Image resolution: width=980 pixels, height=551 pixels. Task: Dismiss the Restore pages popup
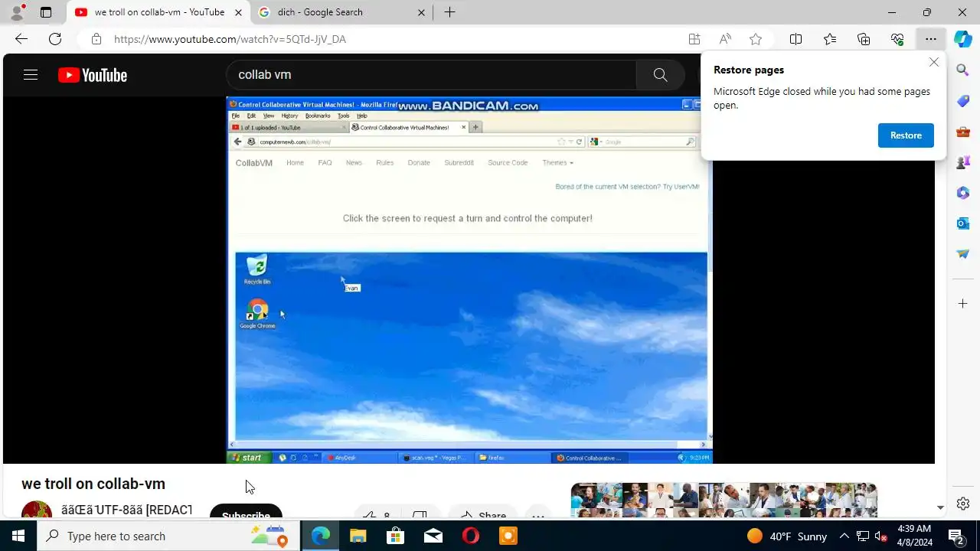(934, 62)
